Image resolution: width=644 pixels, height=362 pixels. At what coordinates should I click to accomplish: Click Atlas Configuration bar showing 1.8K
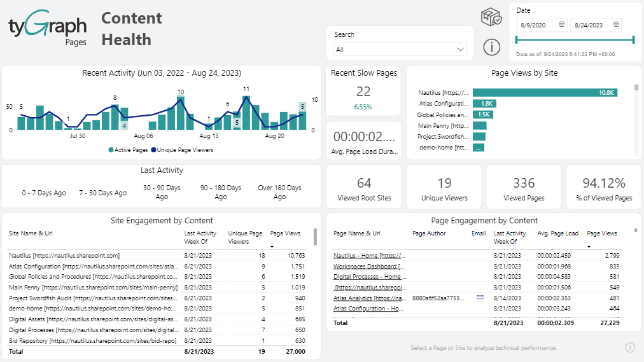coord(485,104)
